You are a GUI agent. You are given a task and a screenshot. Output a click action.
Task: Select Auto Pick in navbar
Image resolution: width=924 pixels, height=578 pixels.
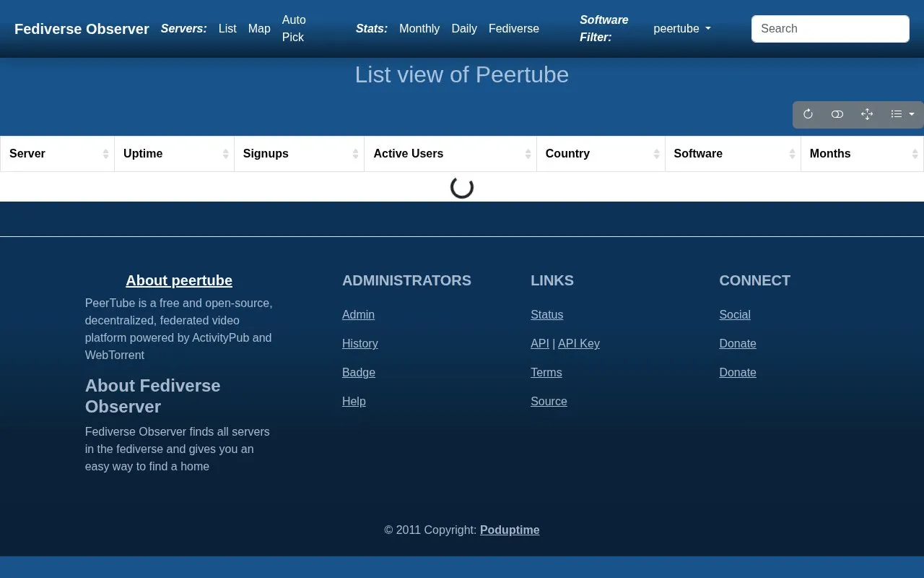pyautogui.click(x=294, y=29)
